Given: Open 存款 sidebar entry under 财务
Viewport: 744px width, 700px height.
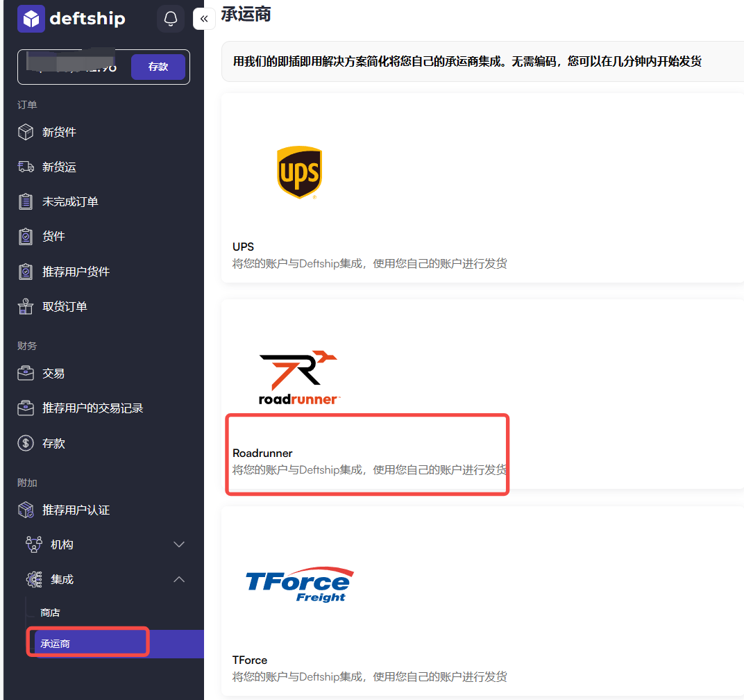Looking at the screenshot, I should coord(53,443).
